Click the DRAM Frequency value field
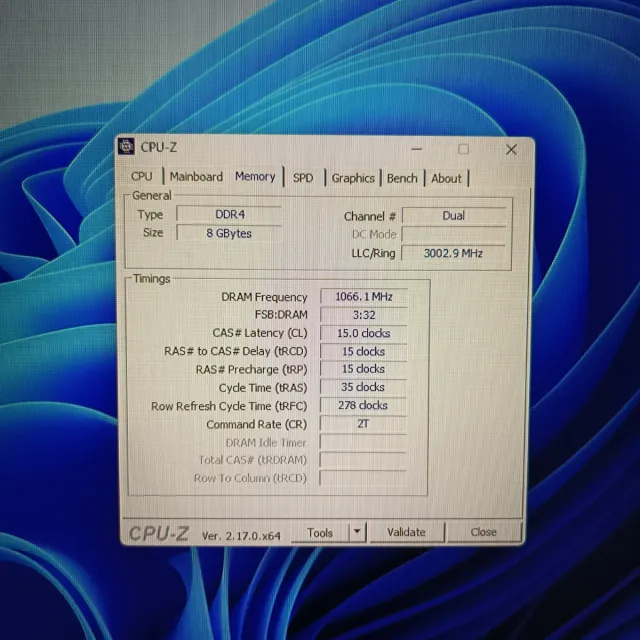The image size is (640, 640). point(363,297)
